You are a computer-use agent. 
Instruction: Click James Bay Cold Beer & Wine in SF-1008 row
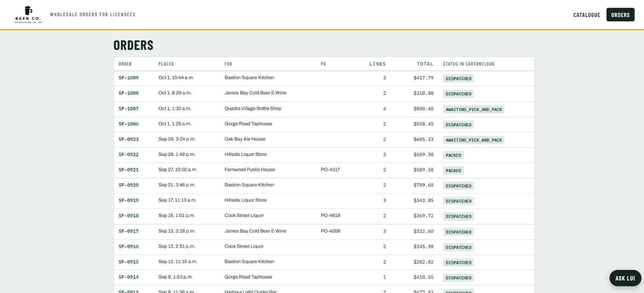[x=255, y=93]
